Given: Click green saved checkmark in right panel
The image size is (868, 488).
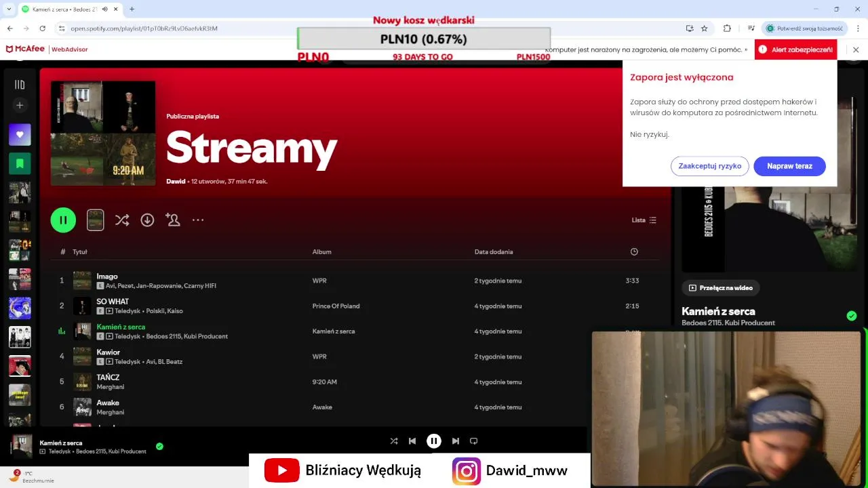Looking at the screenshot, I should (852, 316).
